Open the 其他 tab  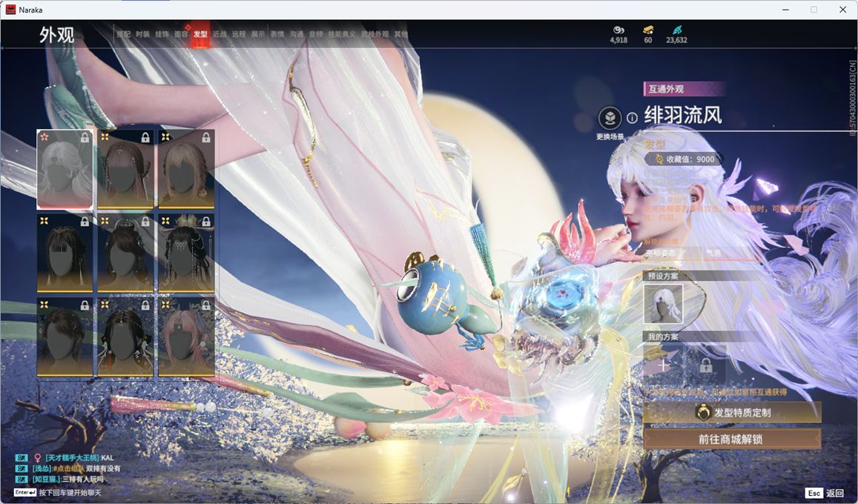[401, 34]
